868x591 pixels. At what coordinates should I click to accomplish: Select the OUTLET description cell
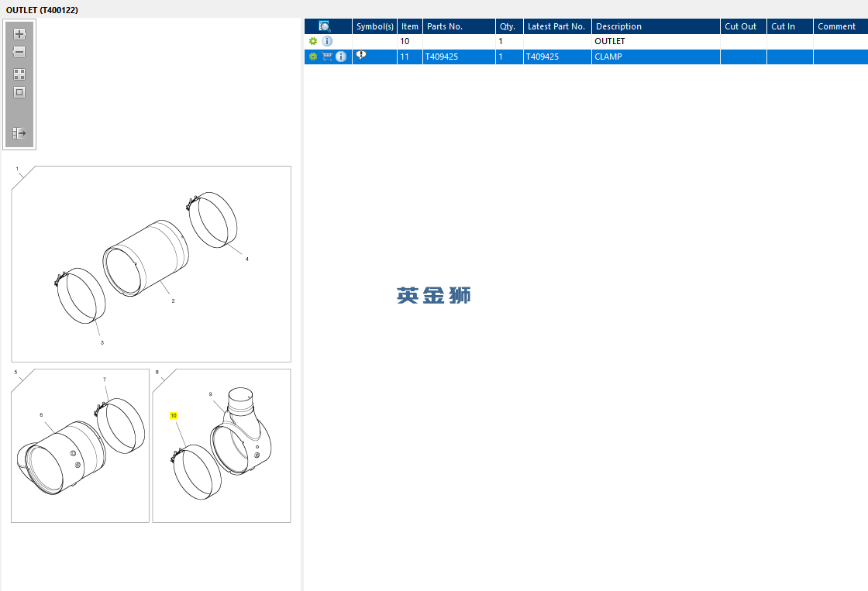(x=656, y=41)
